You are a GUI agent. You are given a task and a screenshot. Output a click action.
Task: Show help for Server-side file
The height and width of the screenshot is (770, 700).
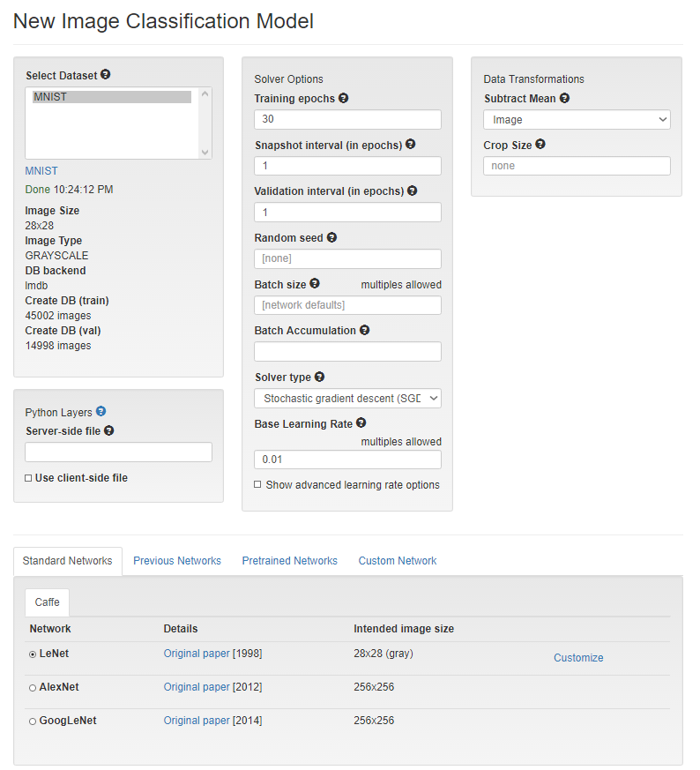point(109,430)
